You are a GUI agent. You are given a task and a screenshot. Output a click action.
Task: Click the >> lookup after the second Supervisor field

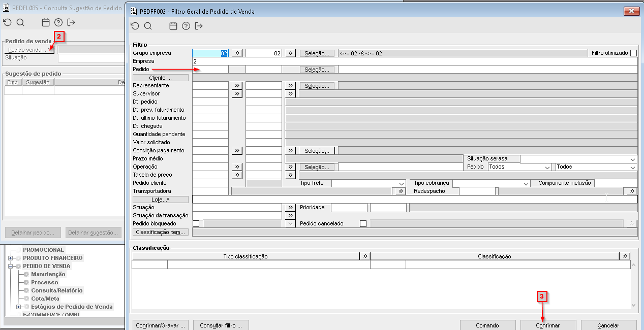point(290,93)
